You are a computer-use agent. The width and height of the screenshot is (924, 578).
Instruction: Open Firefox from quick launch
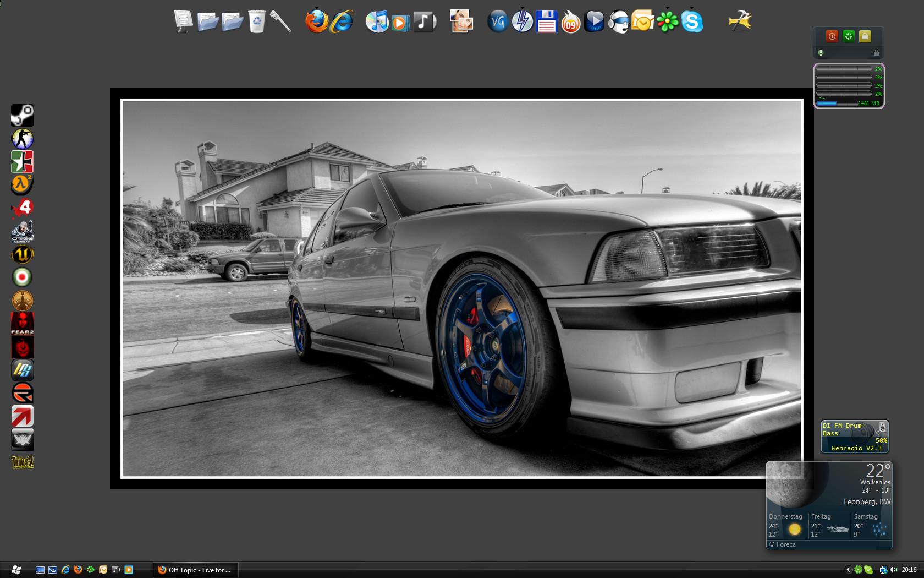[x=78, y=570]
